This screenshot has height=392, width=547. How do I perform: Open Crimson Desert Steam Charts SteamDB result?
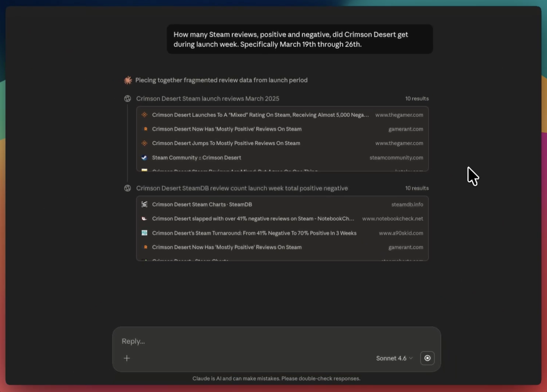[282, 204]
